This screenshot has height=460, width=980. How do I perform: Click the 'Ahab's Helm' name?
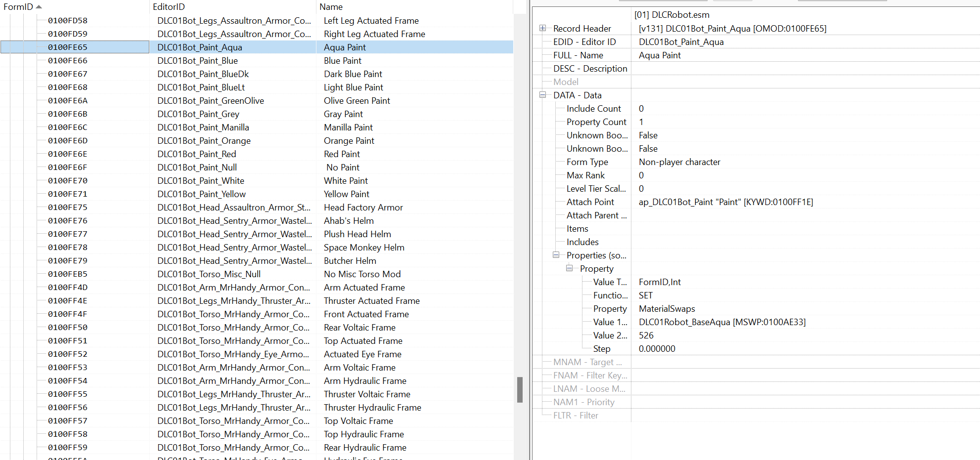(349, 221)
